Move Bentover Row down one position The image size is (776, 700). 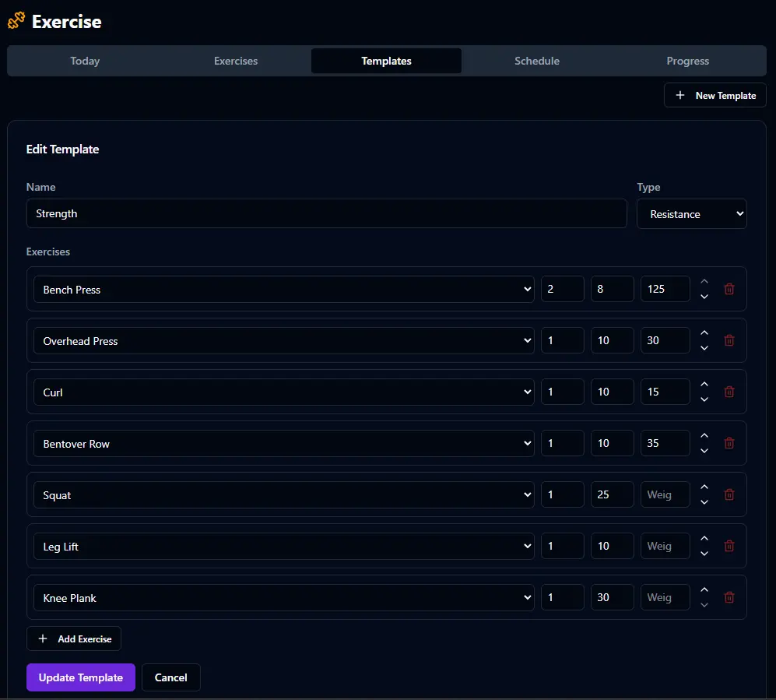tap(704, 449)
